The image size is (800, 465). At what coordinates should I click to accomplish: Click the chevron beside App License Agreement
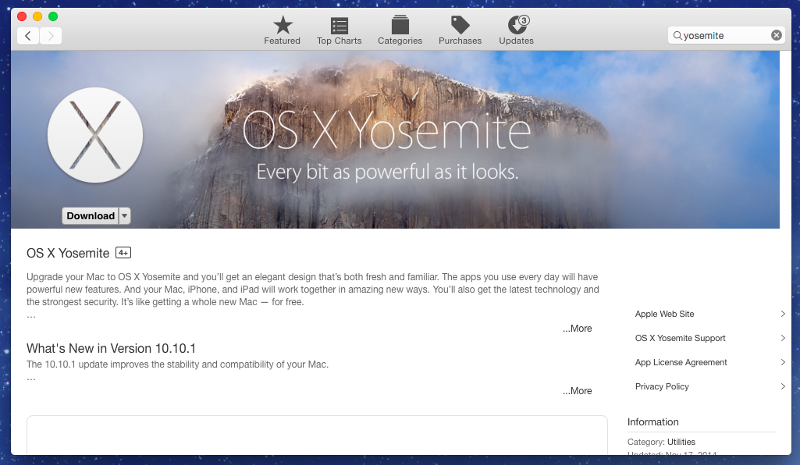click(x=783, y=362)
